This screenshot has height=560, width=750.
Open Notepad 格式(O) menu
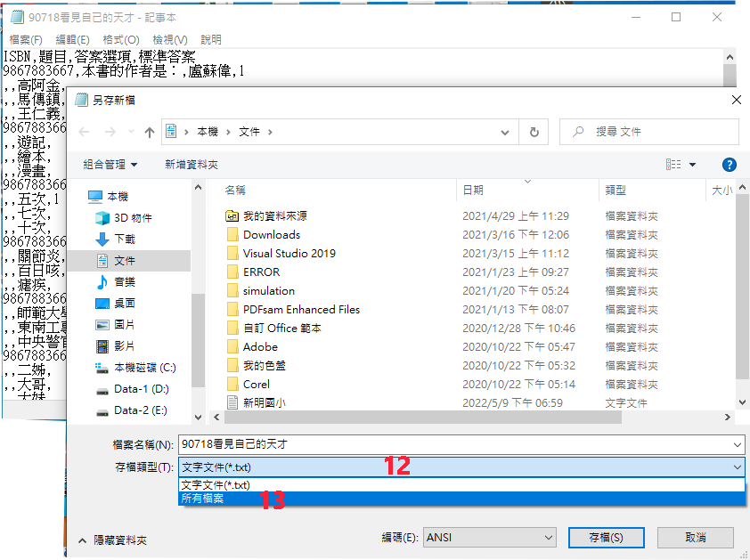click(121, 40)
